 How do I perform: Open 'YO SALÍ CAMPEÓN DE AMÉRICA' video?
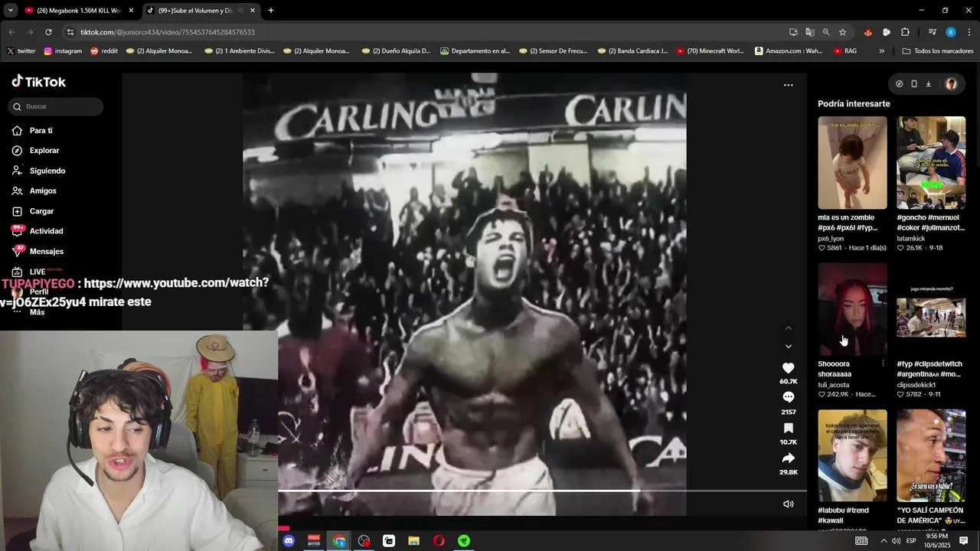click(x=931, y=455)
